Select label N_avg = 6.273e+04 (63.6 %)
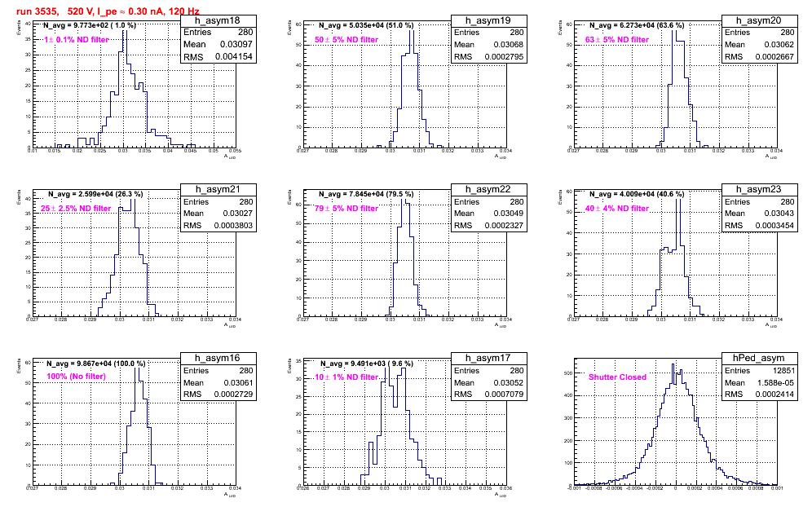The height and width of the screenshot is (507, 812). 637,24
